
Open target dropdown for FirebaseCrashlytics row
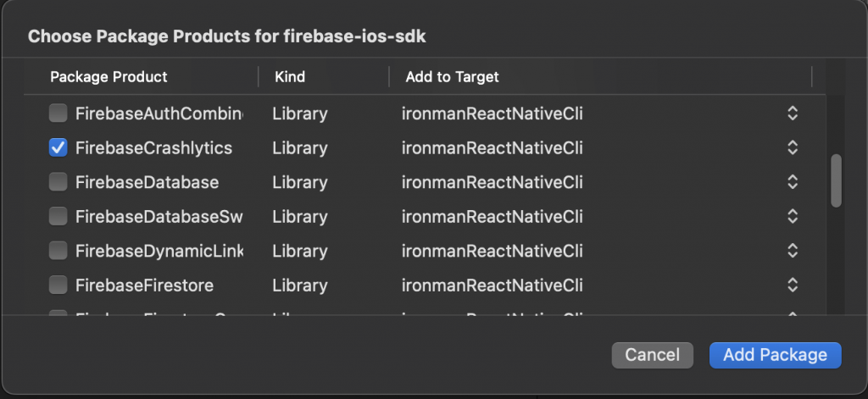(792, 147)
